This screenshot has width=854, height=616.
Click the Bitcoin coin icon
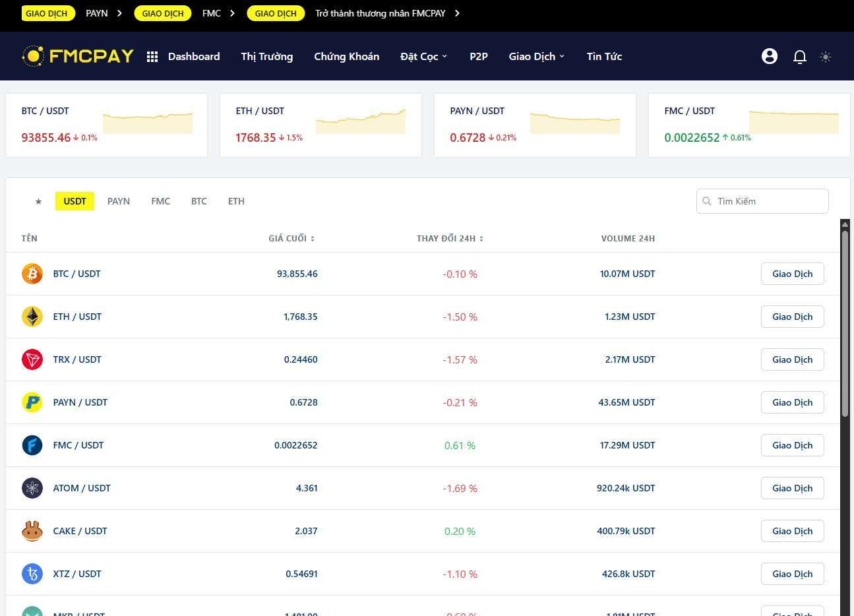[x=32, y=274]
